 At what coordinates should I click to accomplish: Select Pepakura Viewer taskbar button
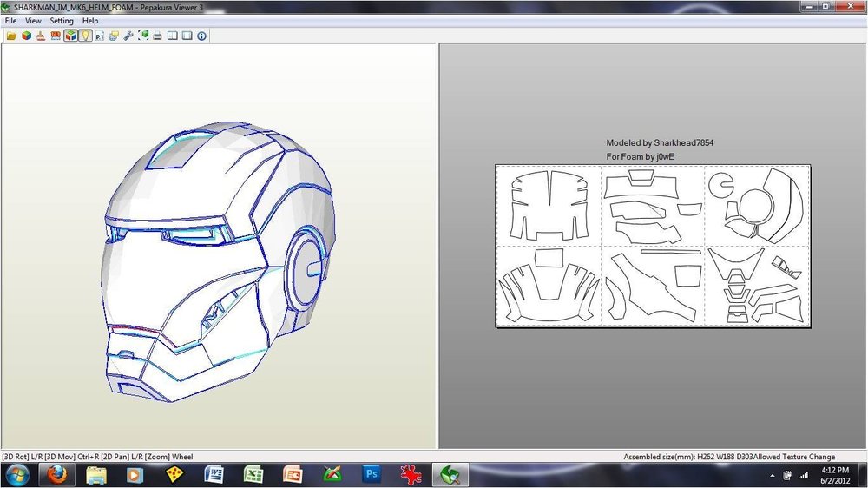point(450,475)
